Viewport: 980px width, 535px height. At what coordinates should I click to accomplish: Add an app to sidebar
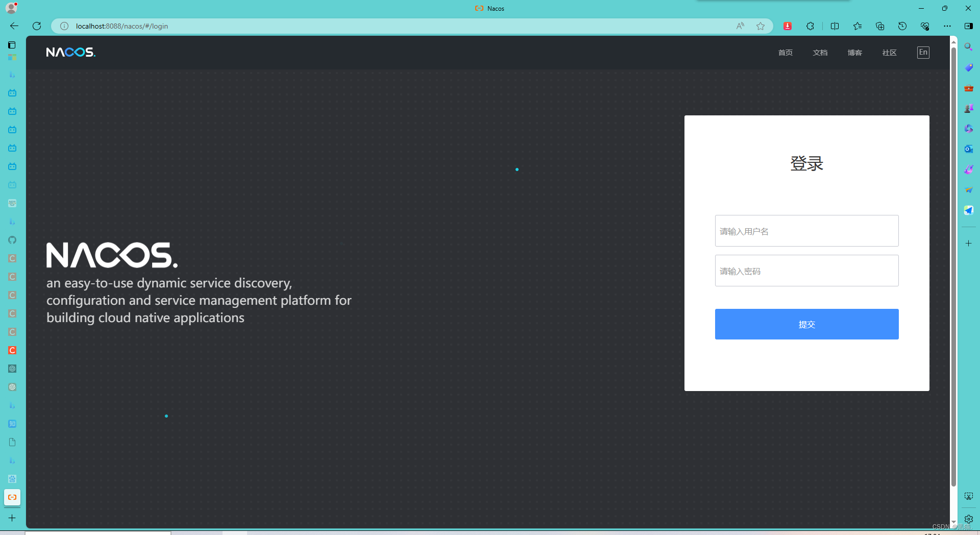[969, 244]
